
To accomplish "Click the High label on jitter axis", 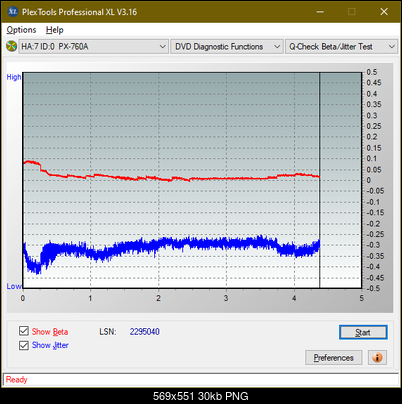I will click(x=14, y=77).
